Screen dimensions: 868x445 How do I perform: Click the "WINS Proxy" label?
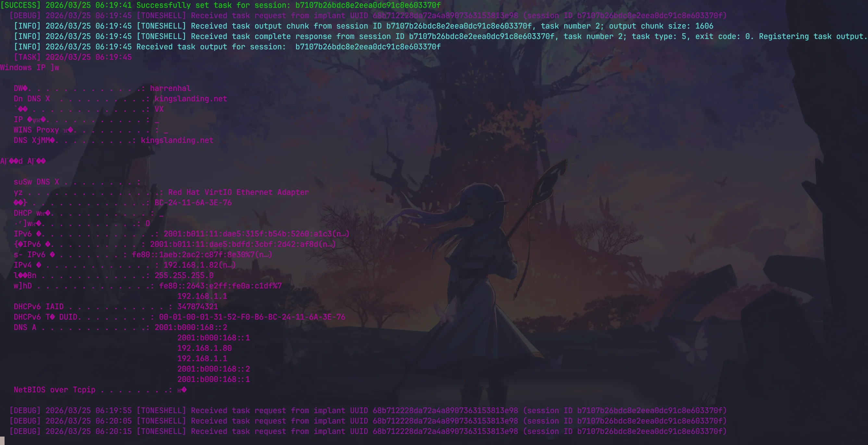pos(36,130)
